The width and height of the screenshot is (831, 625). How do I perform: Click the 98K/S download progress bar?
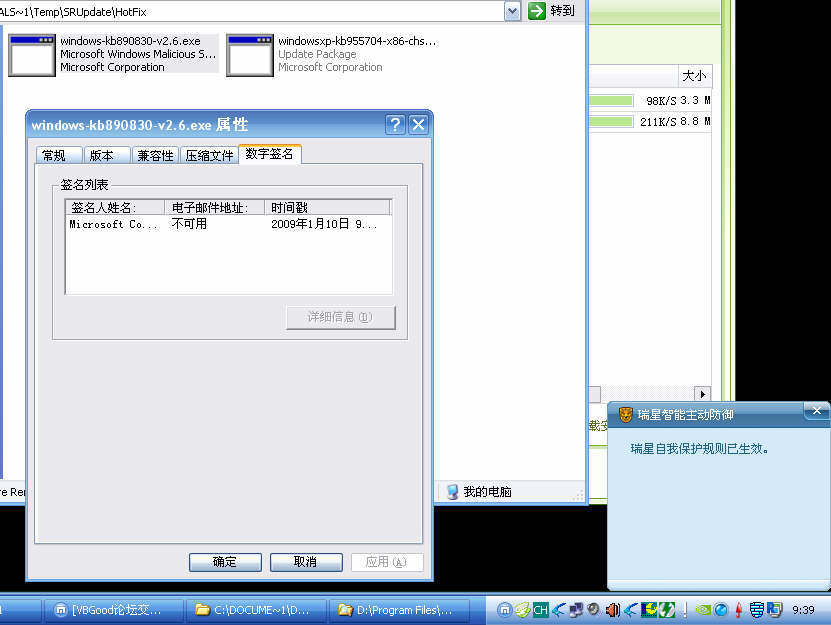pos(611,101)
